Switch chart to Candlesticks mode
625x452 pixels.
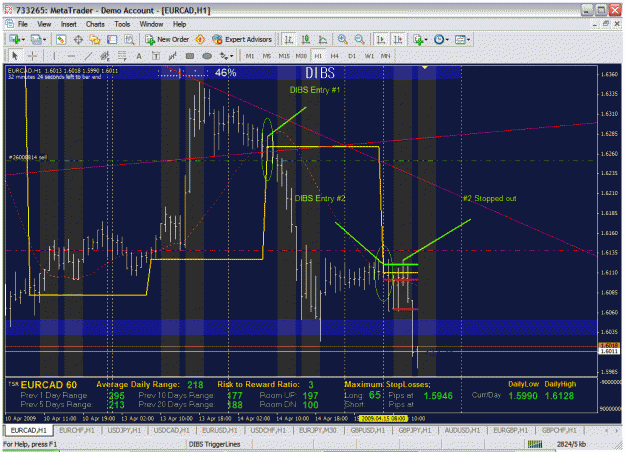[x=306, y=39]
